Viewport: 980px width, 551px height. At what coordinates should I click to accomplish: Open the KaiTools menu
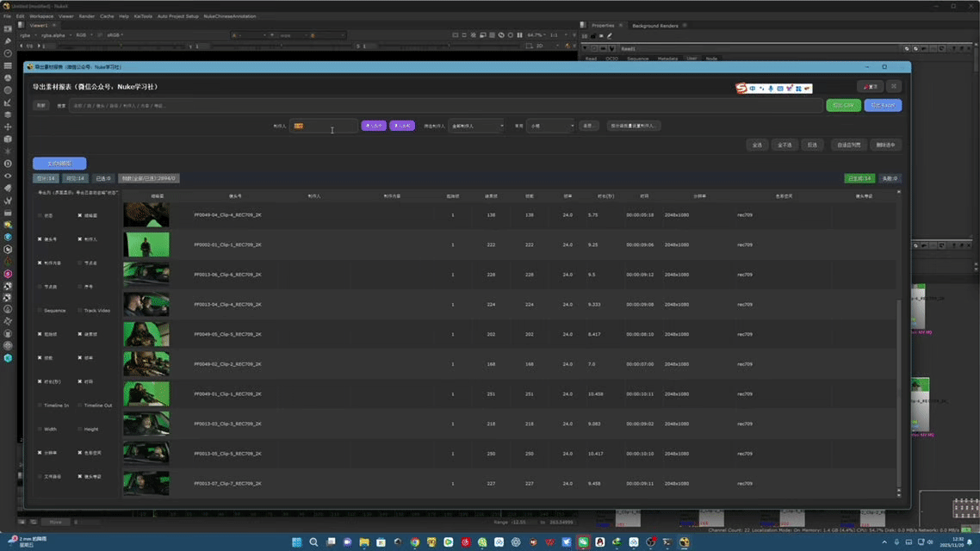pyautogui.click(x=143, y=16)
